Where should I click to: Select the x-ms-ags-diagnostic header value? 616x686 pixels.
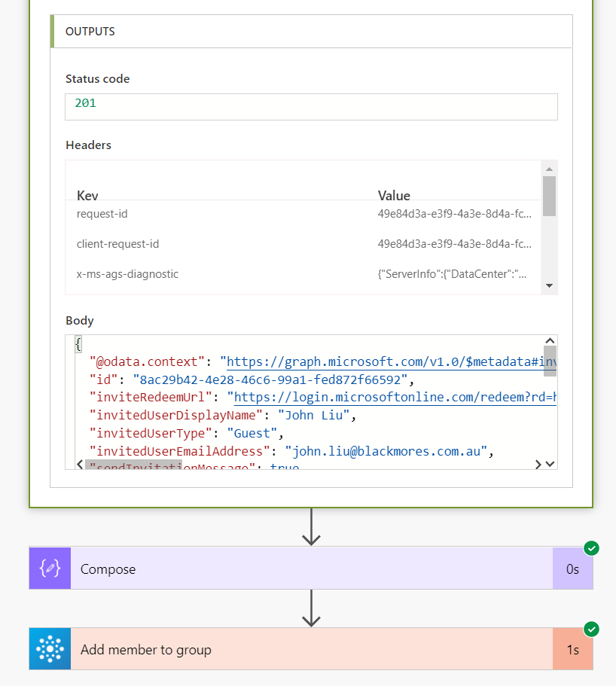coord(454,274)
